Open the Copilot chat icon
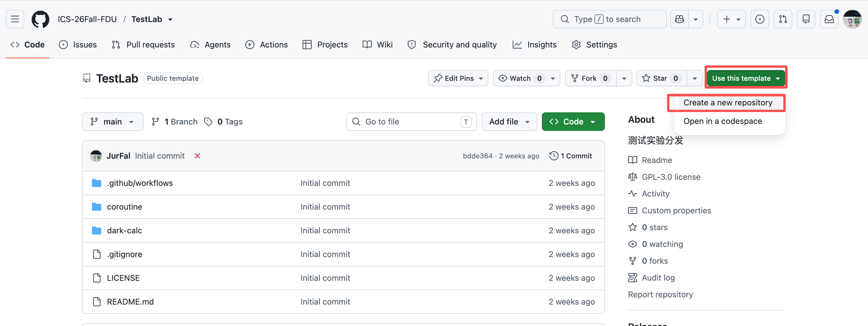Screen dimensions: 868x326 pyautogui.click(x=679, y=19)
